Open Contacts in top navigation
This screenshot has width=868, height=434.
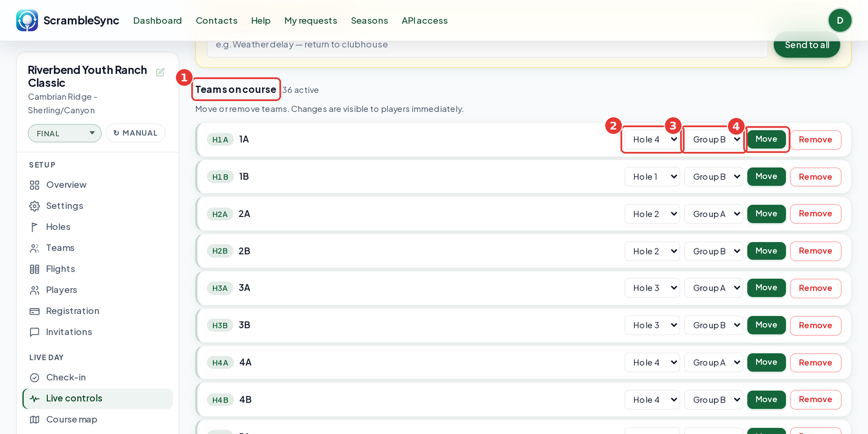pyautogui.click(x=216, y=21)
